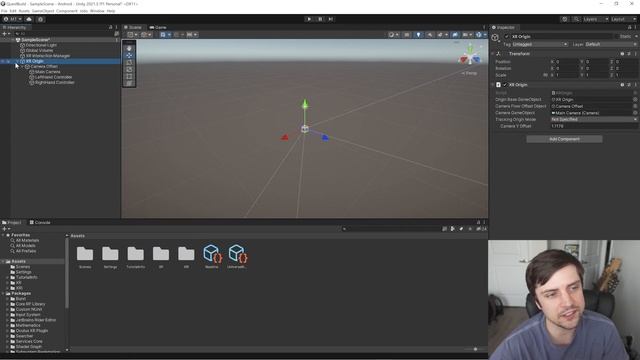Open the Layers dropdown
Image resolution: width=640 pixels, height=360 pixels.
pos(596,19)
